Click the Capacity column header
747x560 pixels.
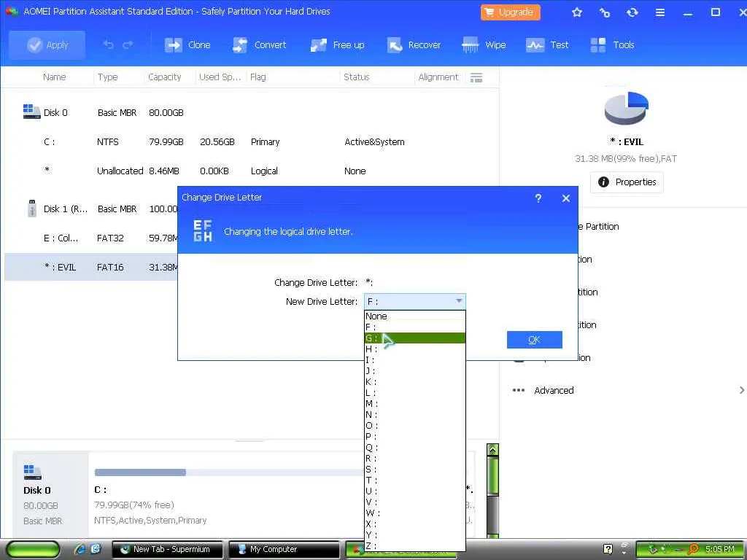(x=164, y=77)
